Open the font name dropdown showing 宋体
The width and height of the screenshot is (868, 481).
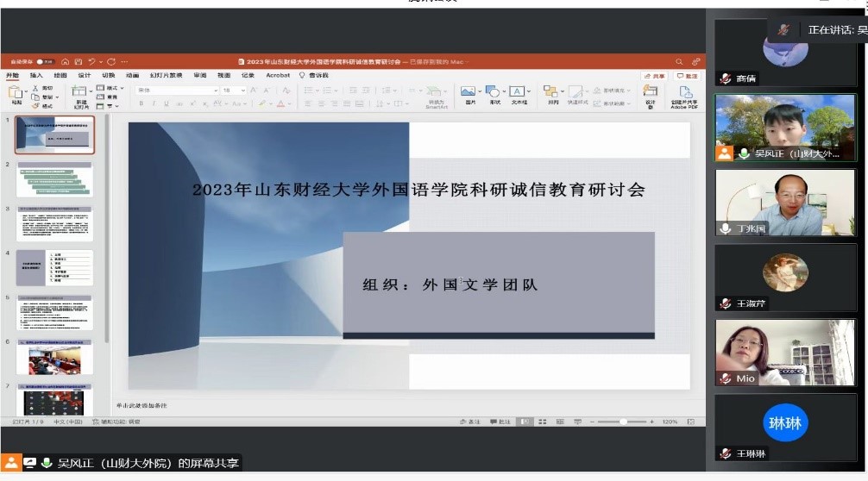click(x=177, y=90)
